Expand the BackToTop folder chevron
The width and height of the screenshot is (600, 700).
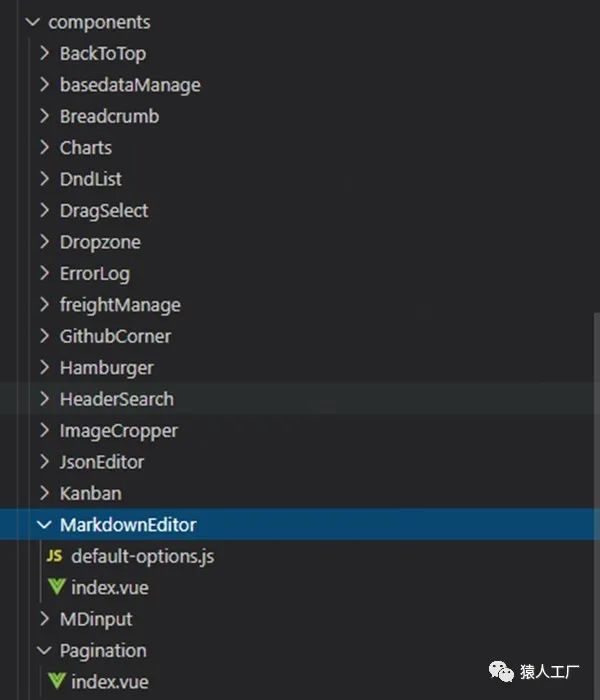(44, 53)
